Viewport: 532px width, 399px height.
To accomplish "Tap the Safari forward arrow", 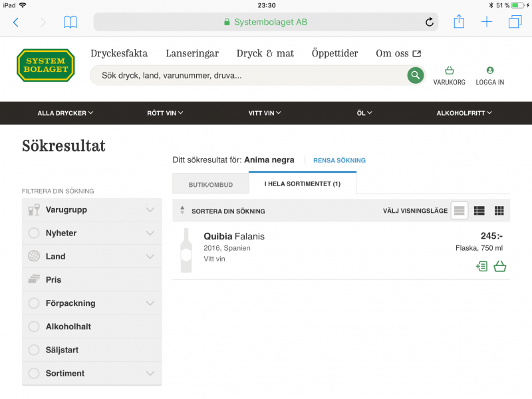I will coord(43,23).
